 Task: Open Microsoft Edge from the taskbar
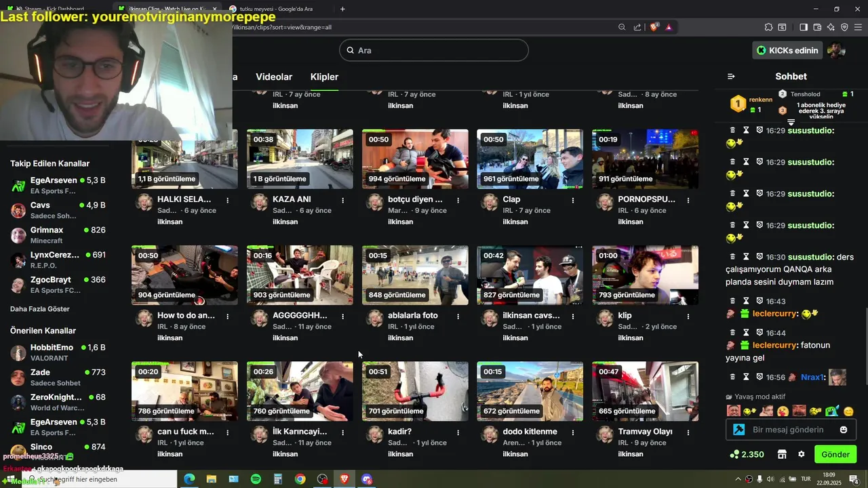[x=189, y=479]
